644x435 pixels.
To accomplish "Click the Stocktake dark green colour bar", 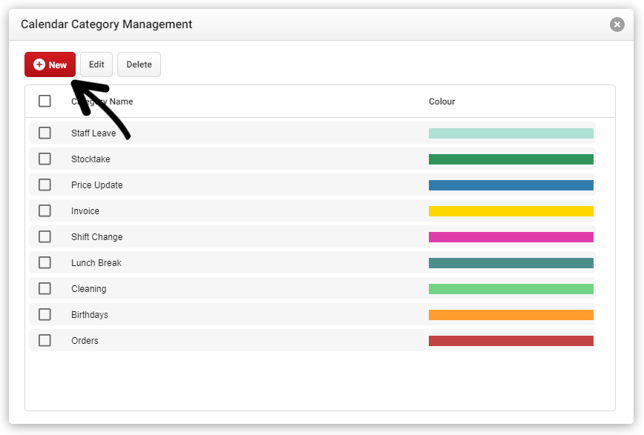I will coord(511,159).
